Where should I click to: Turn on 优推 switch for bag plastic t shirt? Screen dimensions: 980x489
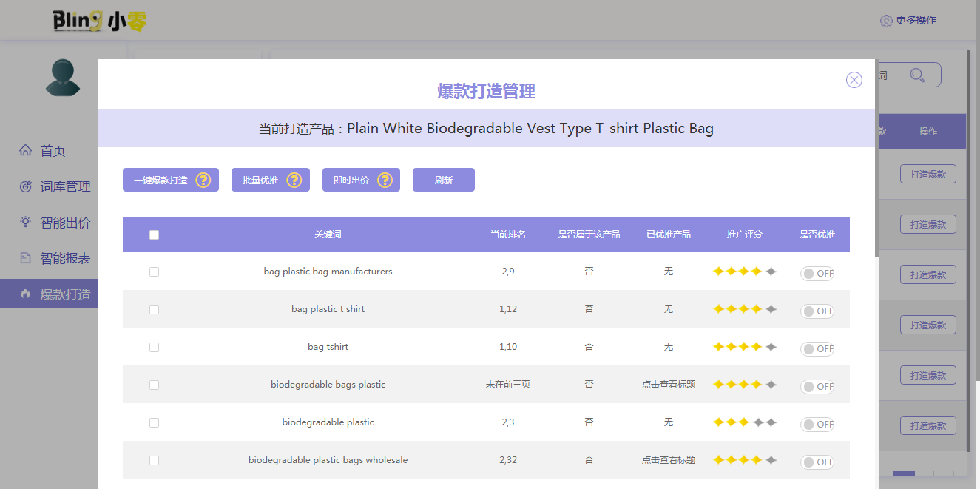pos(817,311)
